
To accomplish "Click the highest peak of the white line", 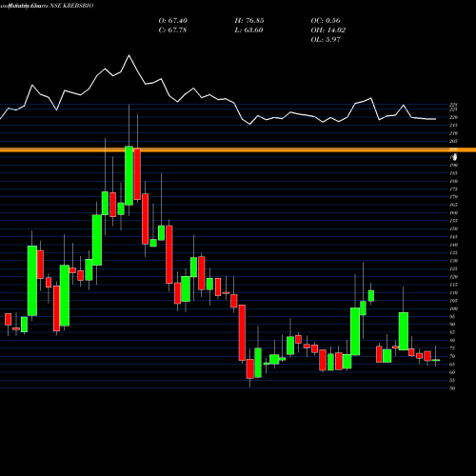I will pyautogui.click(x=129, y=55).
